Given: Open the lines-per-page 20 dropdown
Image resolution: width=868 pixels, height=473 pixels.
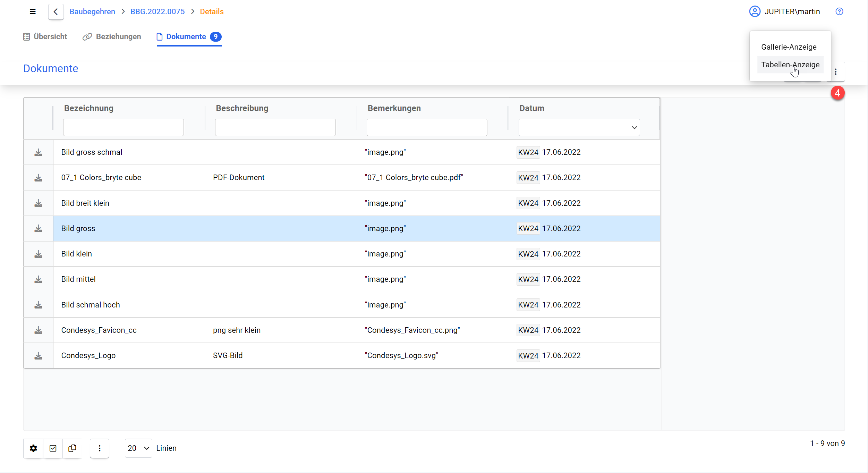Looking at the screenshot, I should click(x=138, y=448).
